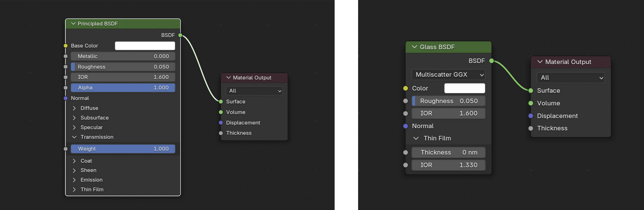644x210 pixels.
Task: Click Displacement socket on right Material Output
Action: [x=531, y=116]
